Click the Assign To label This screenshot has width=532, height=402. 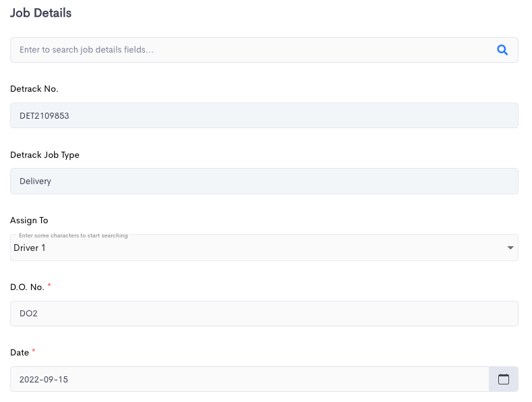[29, 221]
